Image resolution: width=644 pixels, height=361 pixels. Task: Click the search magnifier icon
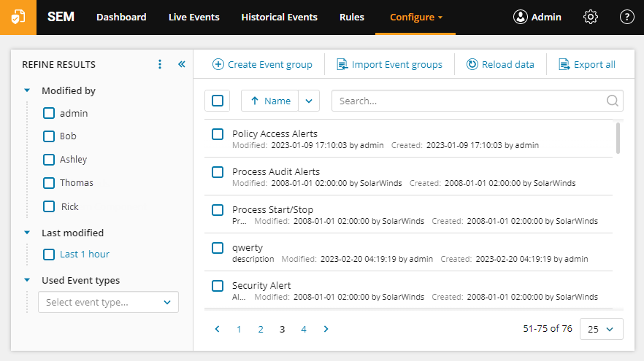(x=613, y=101)
